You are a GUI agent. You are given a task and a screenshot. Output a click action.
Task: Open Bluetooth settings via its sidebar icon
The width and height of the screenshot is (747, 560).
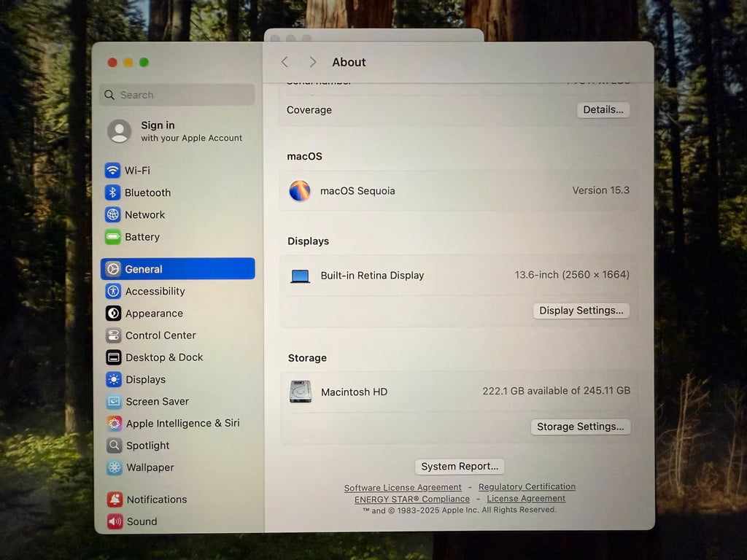[x=112, y=192]
